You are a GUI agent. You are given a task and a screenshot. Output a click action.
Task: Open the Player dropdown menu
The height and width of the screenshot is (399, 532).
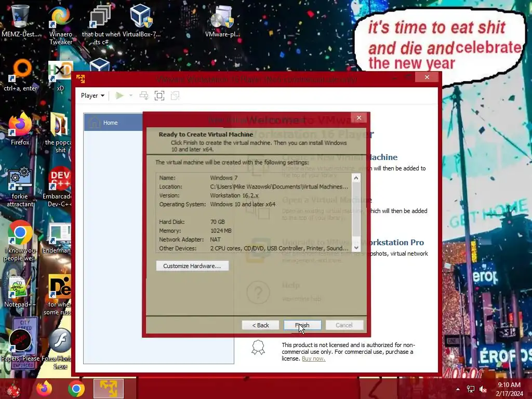(x=92, y=96)
